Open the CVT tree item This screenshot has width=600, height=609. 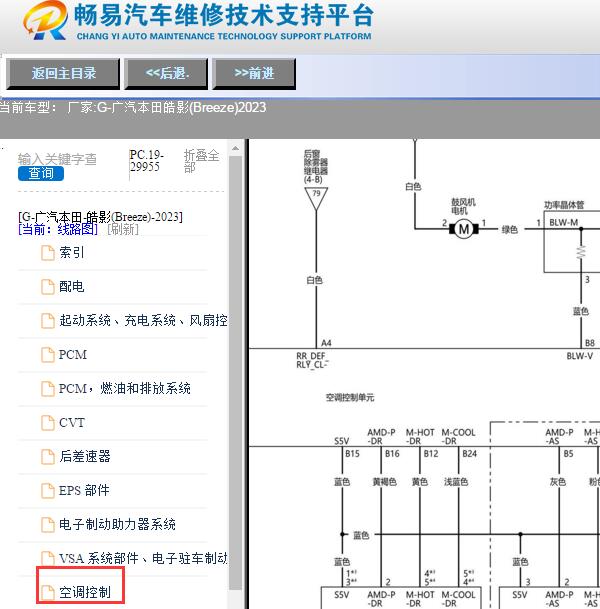point(72,423)
